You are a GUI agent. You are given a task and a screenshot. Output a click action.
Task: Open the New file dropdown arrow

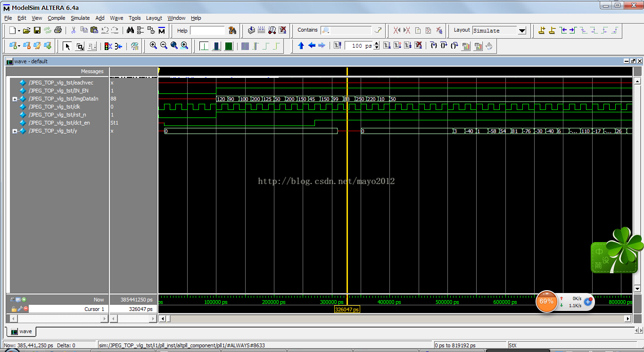coord(19,31)
